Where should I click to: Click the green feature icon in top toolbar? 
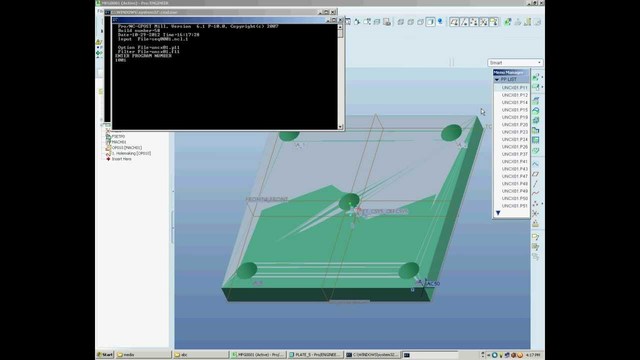pos(507,22)
